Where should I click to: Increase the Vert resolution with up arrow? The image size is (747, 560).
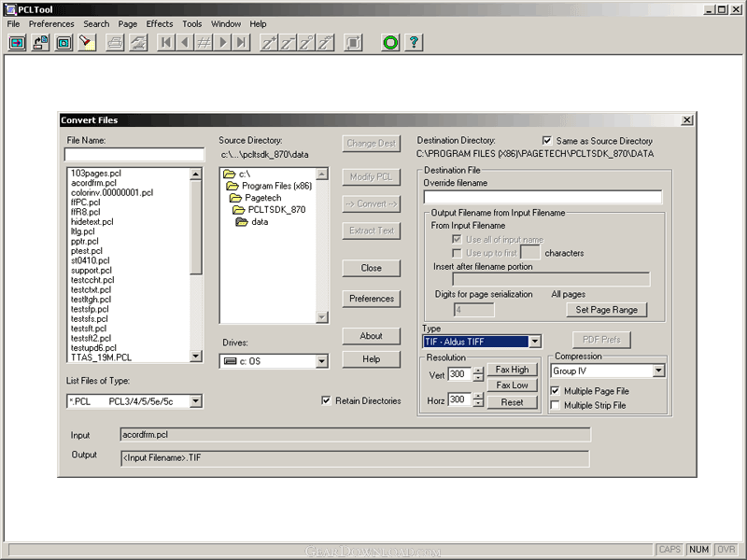click(x=478, y=371)
